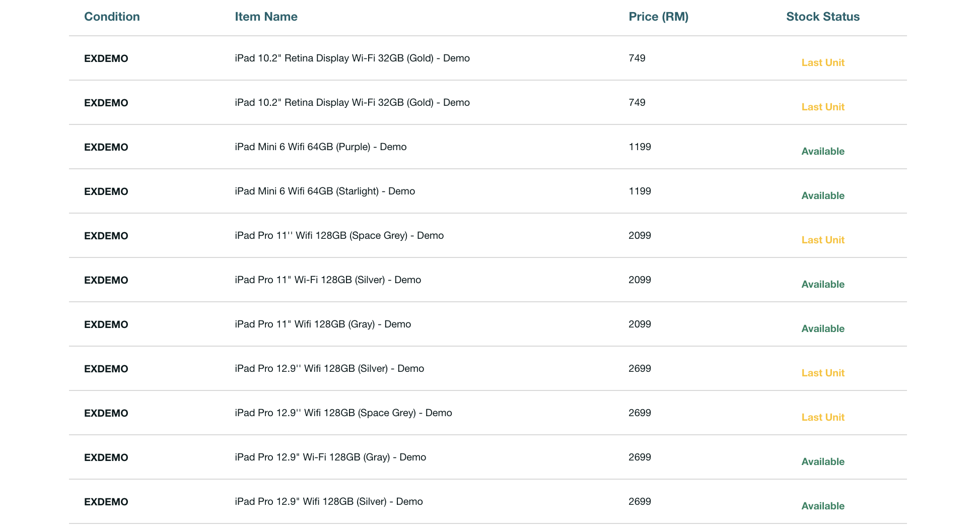Click Last Unit status for iPad Pro 12.9 Space Grey
The height and width of the screenshot is (528, 980).
[x=822, y=417]
